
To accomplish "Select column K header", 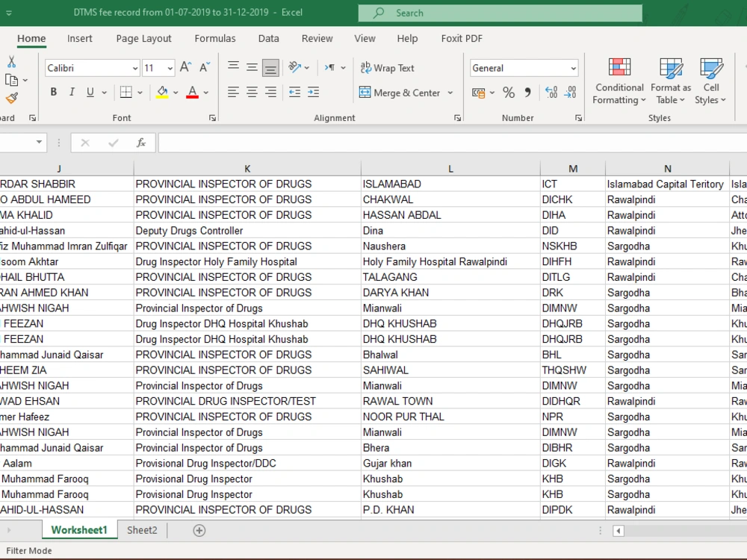I will coord(247,169).
